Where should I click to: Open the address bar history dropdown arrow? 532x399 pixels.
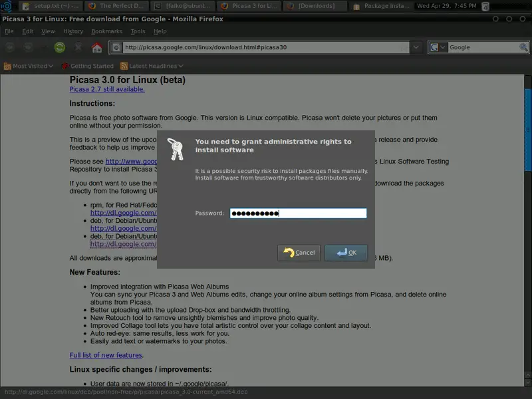(416, 47)
